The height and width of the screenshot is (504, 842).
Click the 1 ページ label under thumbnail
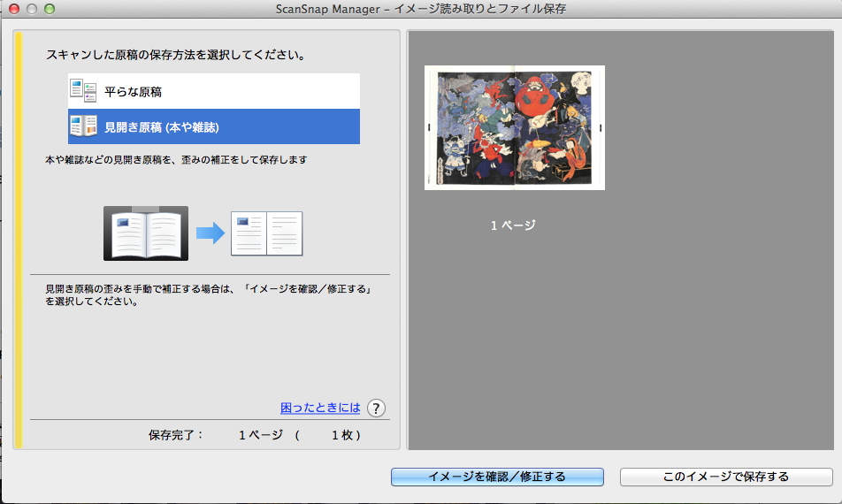[513, 225]
